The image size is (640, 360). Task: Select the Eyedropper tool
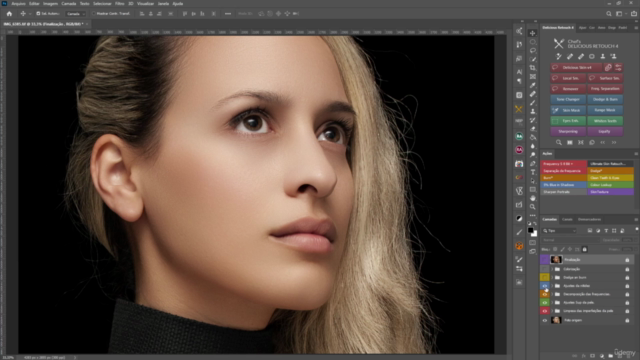click(533, 85)
